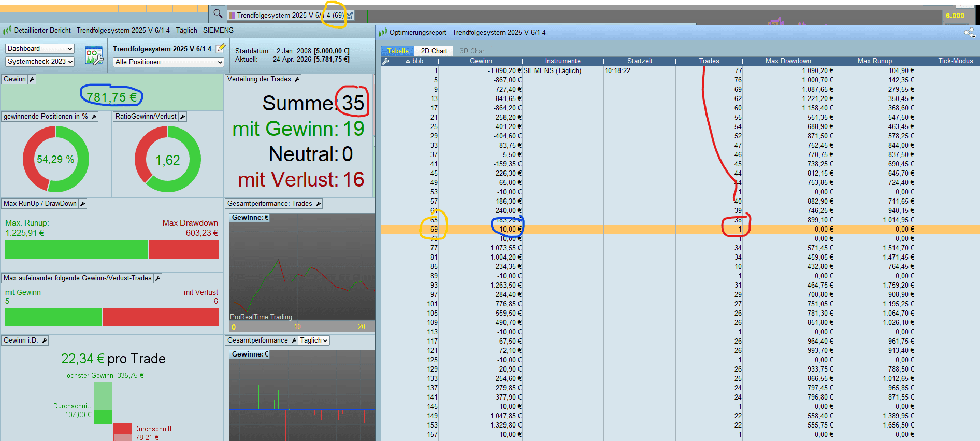Click the purple color swatch of Trendfolgesystem
980x441 pixels.
232,16
